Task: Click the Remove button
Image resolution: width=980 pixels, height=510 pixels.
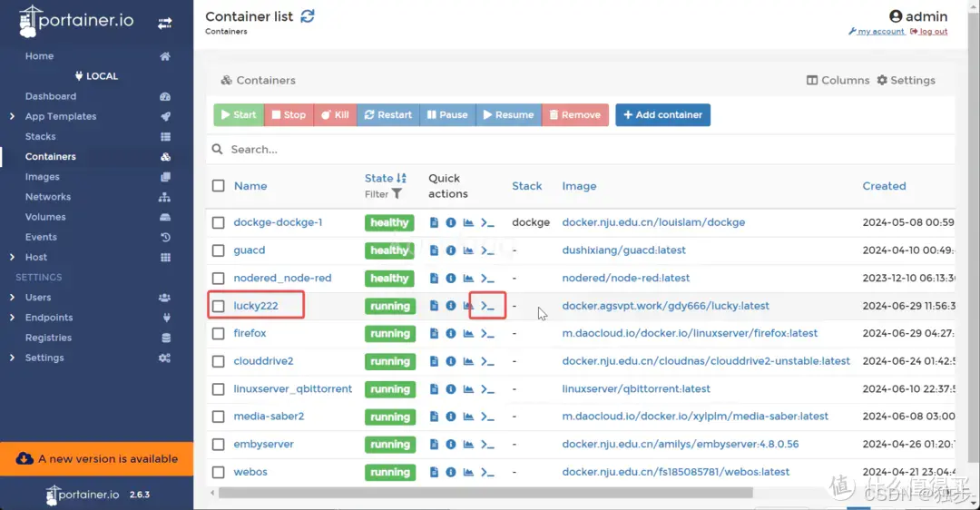Action: tap(575, 115)
